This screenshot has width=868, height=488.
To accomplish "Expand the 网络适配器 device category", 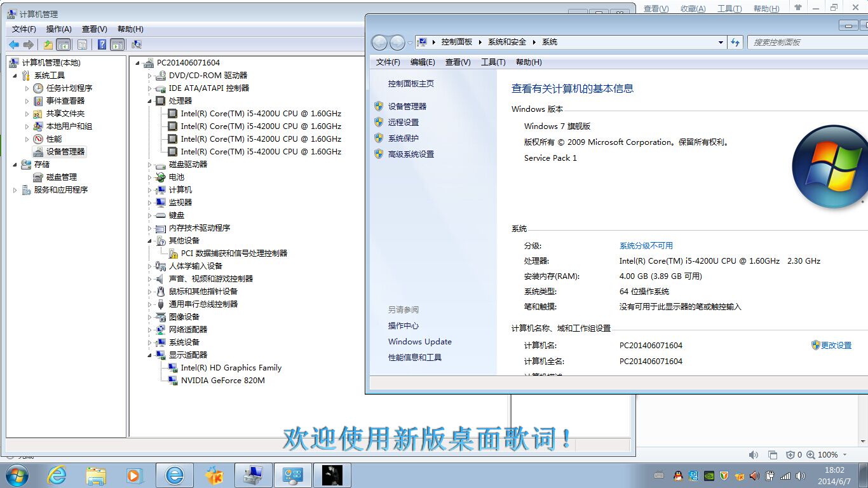I will point(150,330).
